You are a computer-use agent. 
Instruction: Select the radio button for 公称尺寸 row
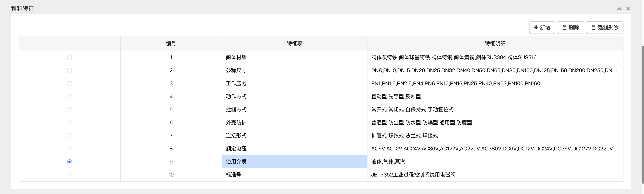[x=70, y=71]
